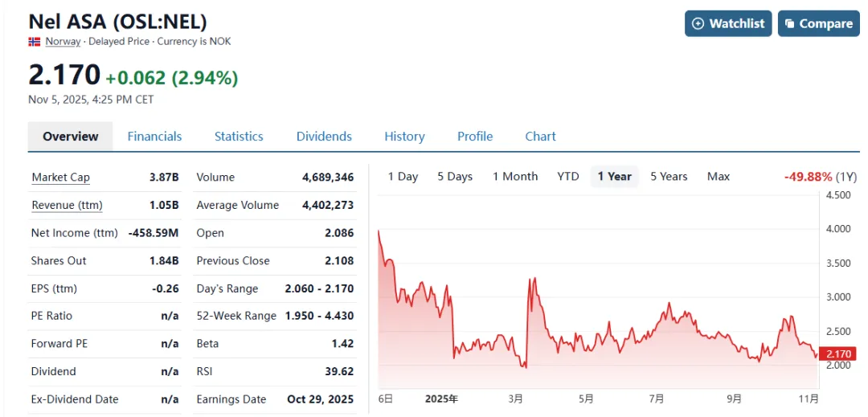The height and width of the screenshot is (417, 868).
Task: Click the -458.59M net income value
Action: coord(154,233)
